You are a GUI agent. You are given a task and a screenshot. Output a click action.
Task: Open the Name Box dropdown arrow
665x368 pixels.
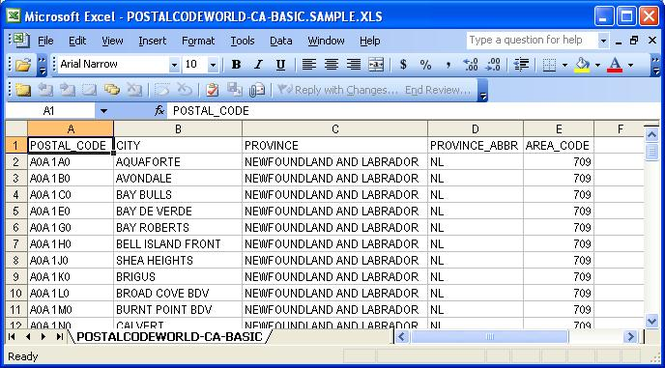click(x=103, y=111)
